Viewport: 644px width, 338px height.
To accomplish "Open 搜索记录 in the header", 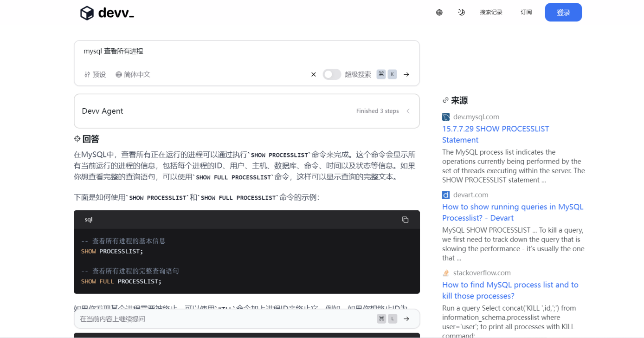I will [x=491, y=13].
